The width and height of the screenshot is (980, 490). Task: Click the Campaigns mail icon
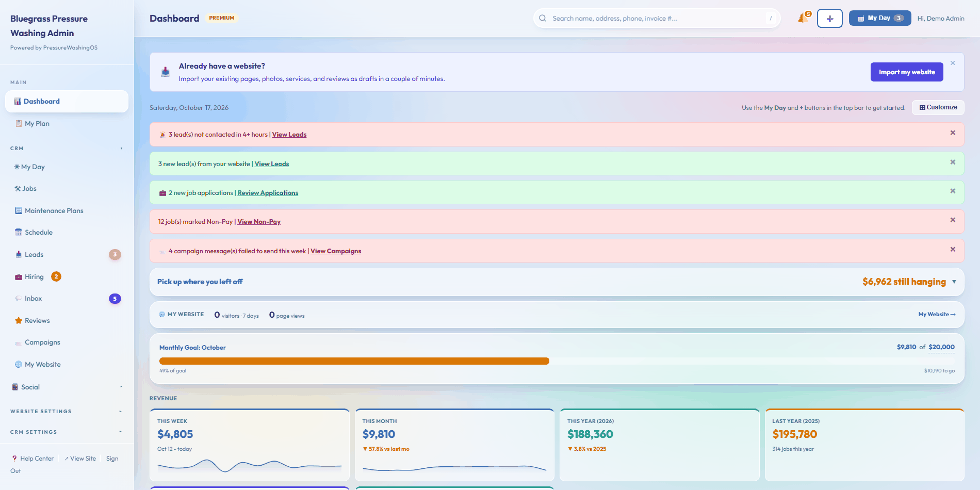click(19, 342)
